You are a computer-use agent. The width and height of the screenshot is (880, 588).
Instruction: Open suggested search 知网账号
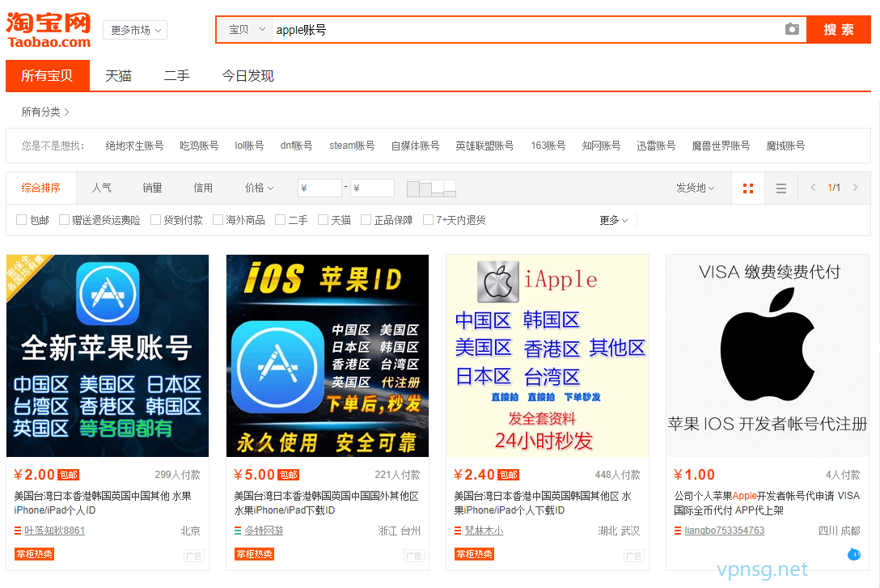[x=600, y=146]
